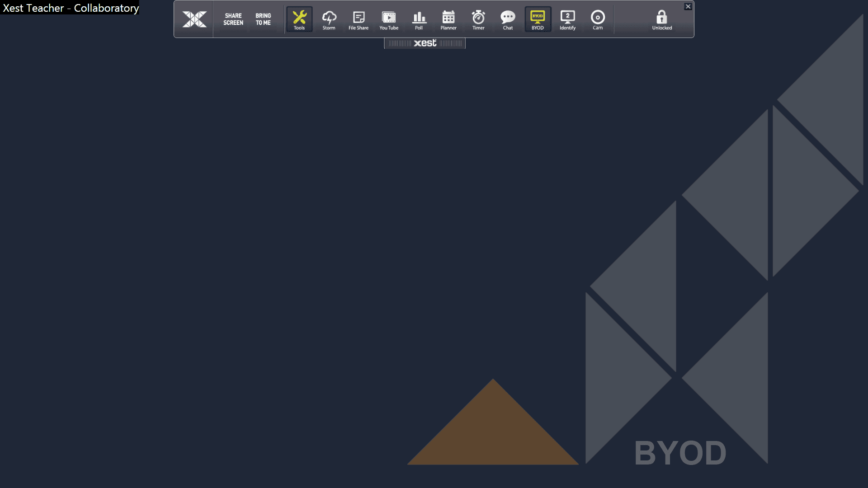Select the Planner menu item
The height and width of the screenshot is (488, 868).
tap(448, 20)
